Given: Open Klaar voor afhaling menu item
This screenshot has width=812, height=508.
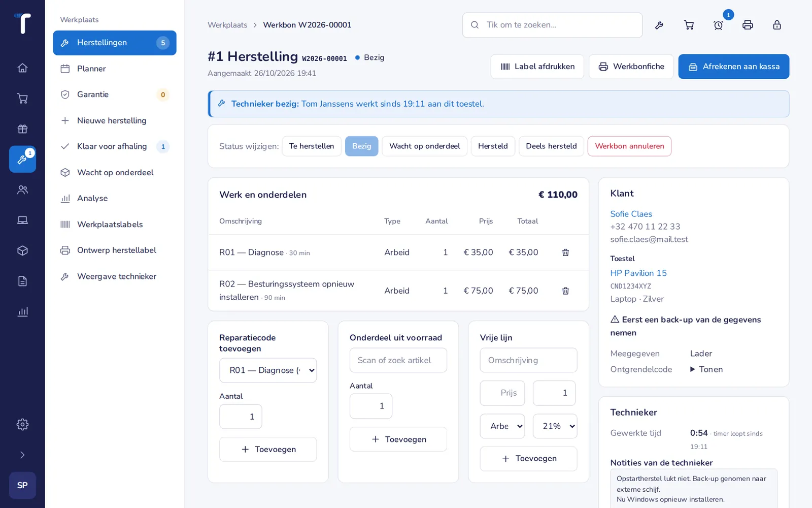Looking at the screenshot, I should click(x=115, y=146).
